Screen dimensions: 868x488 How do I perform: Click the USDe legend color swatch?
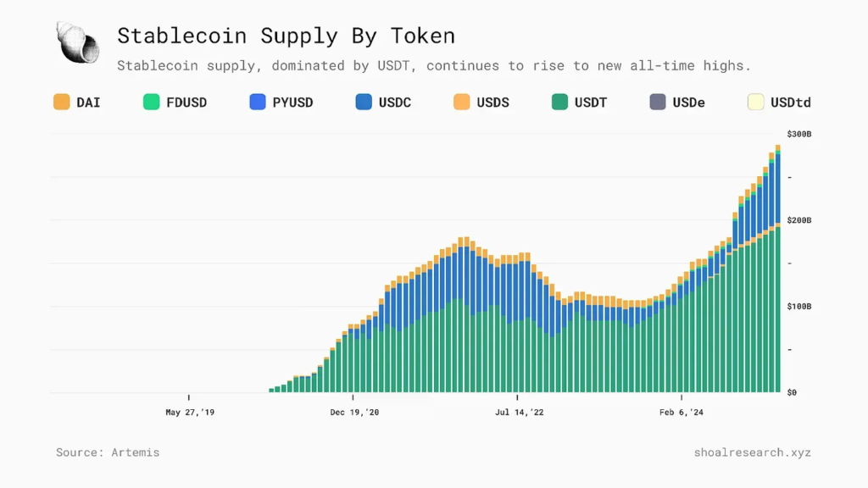[658, 102]
